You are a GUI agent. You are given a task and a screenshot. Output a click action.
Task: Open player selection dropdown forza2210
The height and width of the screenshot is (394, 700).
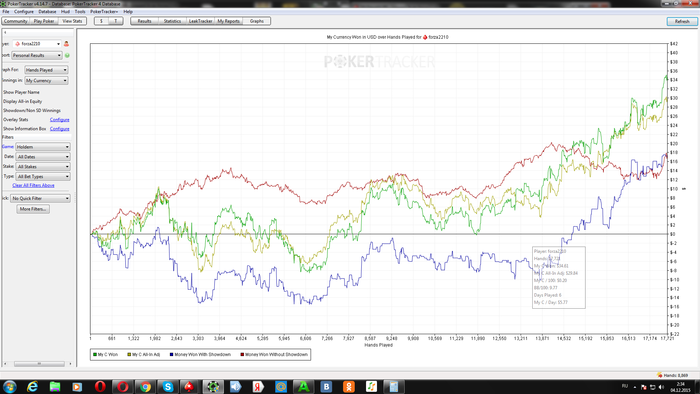pyautogui.click(x=37, y=44)
